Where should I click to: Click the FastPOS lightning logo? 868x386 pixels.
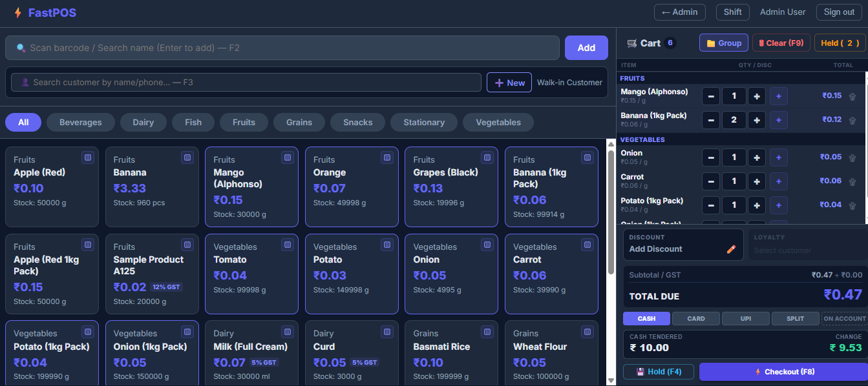(x=17, y=12)
